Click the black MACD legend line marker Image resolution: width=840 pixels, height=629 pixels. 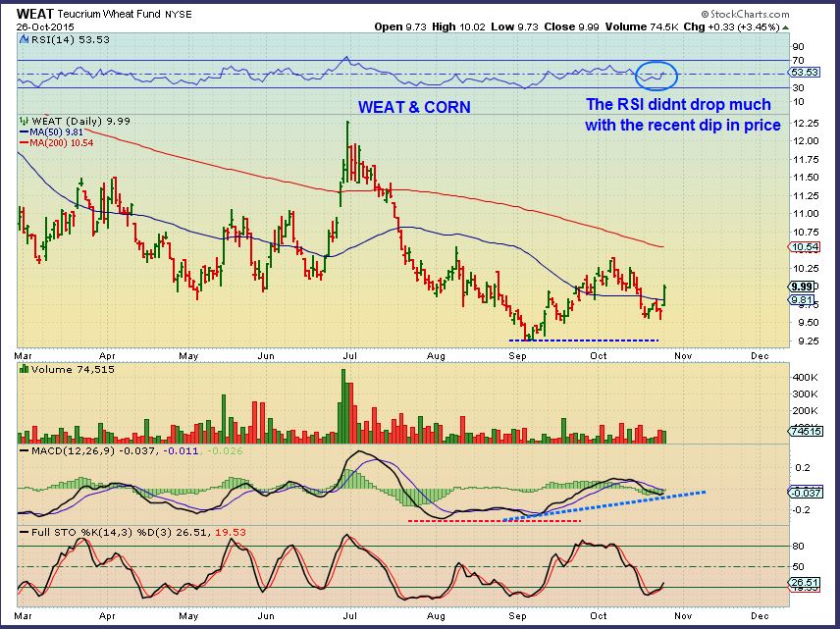[x=25, y=451]
